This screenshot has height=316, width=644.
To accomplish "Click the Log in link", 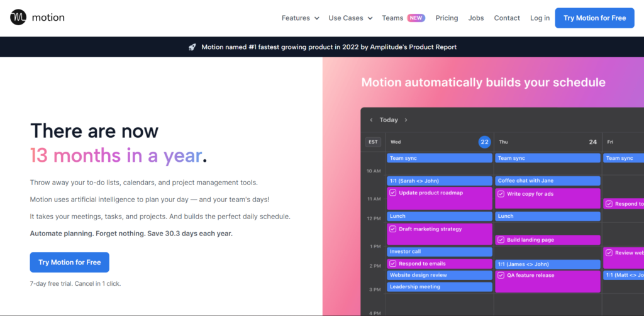I will pos(540,18).
